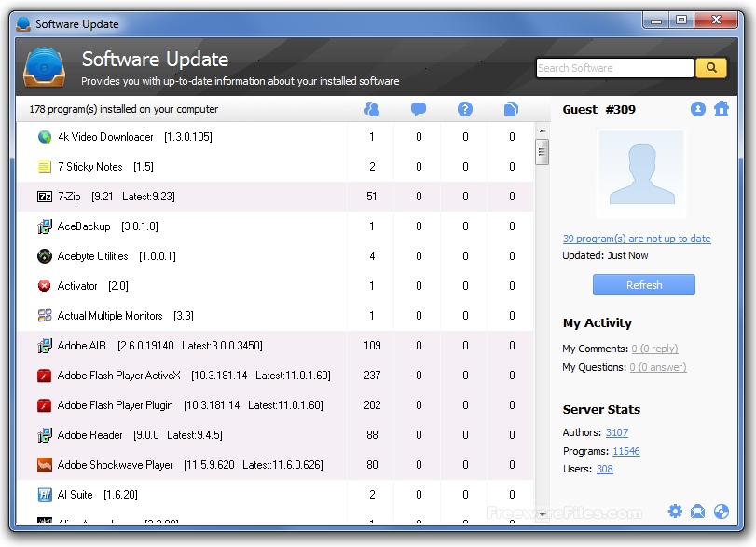Click the envelope contact icon at bottom right
This screenshot has width=756, height=547.
pos(698,511)
